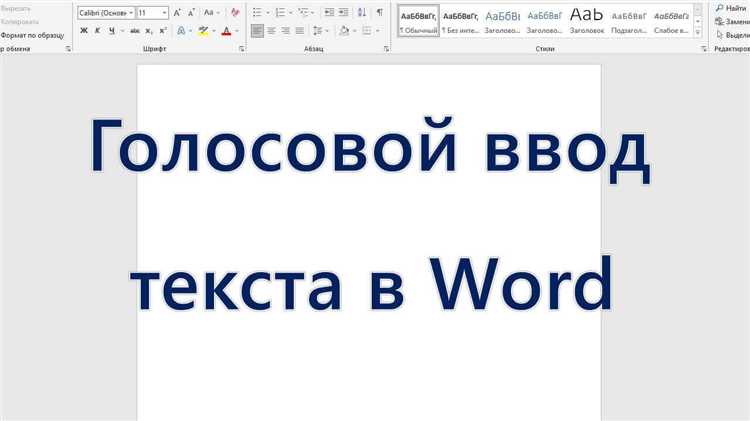Click the clear all formatting icon
The width and height of the screenshot is (750, 421).
[x=235, y=13]
